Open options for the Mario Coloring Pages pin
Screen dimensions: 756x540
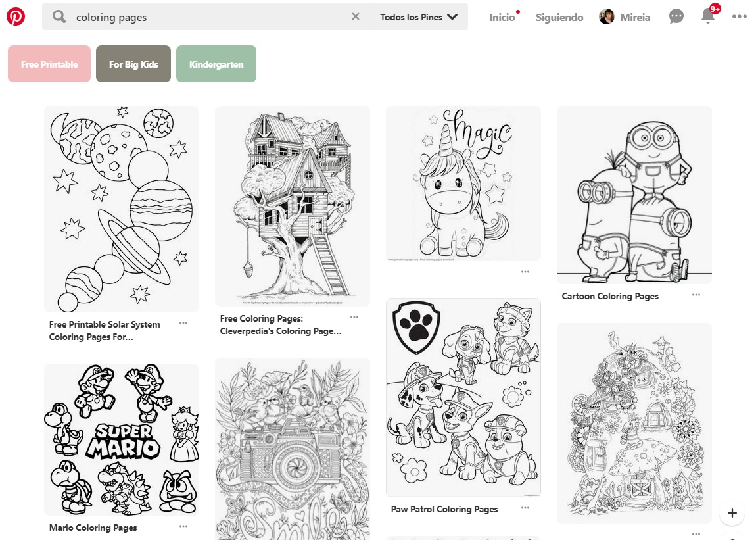click(x=183, y=526)
